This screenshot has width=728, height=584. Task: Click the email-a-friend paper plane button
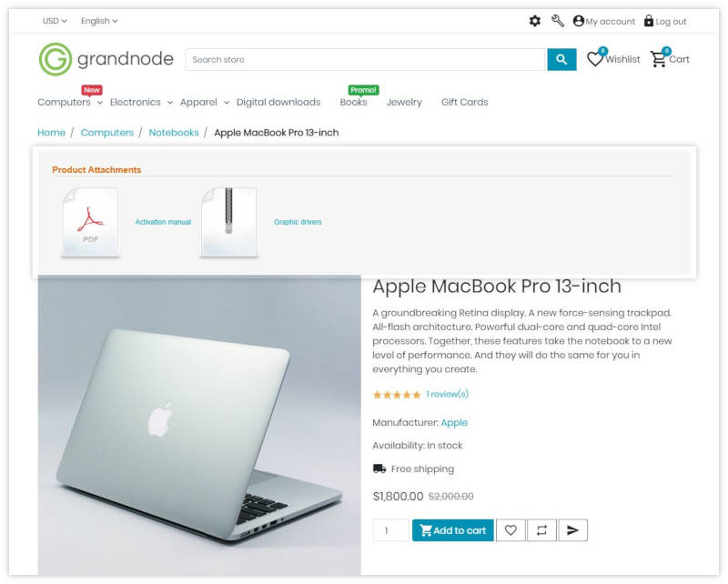[x=573, y=530]
